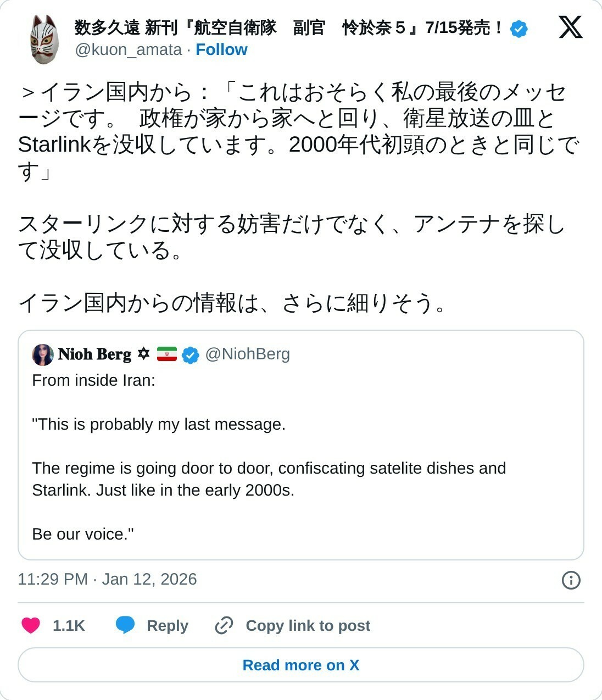Click the X logo icon

coord(570,27)
